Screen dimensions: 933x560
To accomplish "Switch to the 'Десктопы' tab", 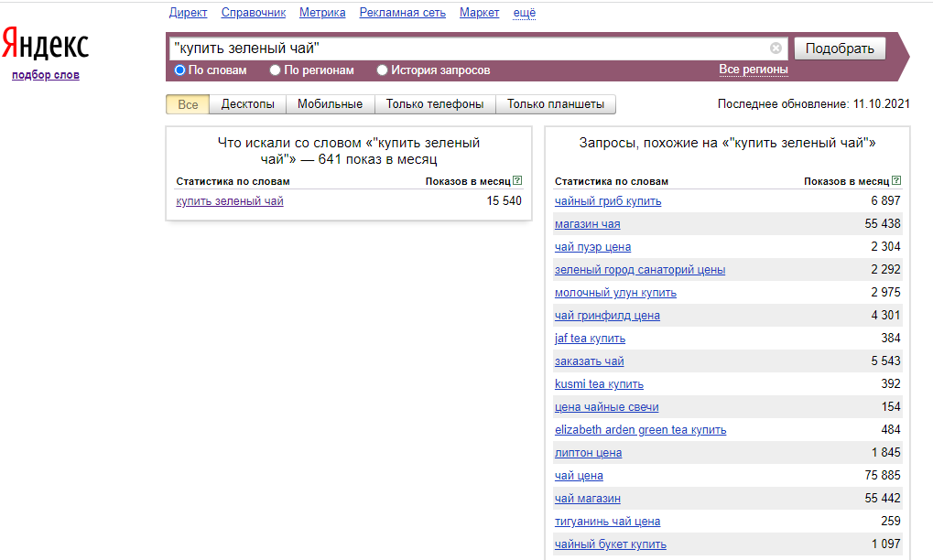I will 247,104.
